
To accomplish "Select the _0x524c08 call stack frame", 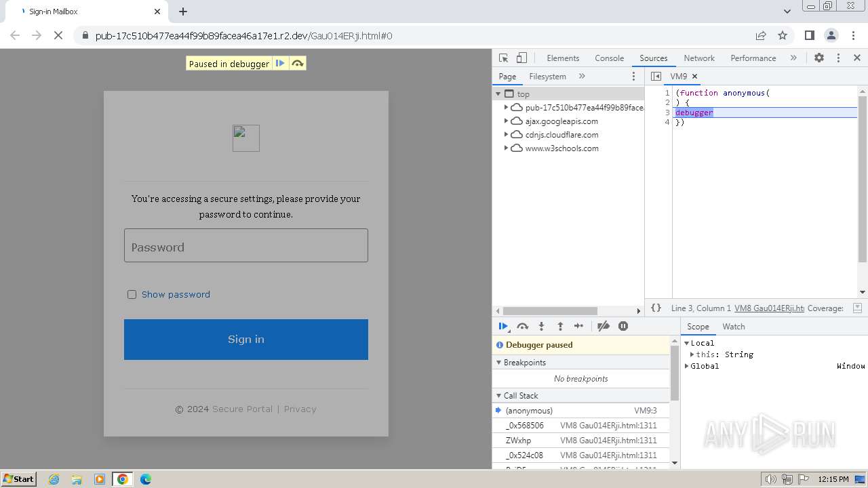I will click(x=580, y=455).
